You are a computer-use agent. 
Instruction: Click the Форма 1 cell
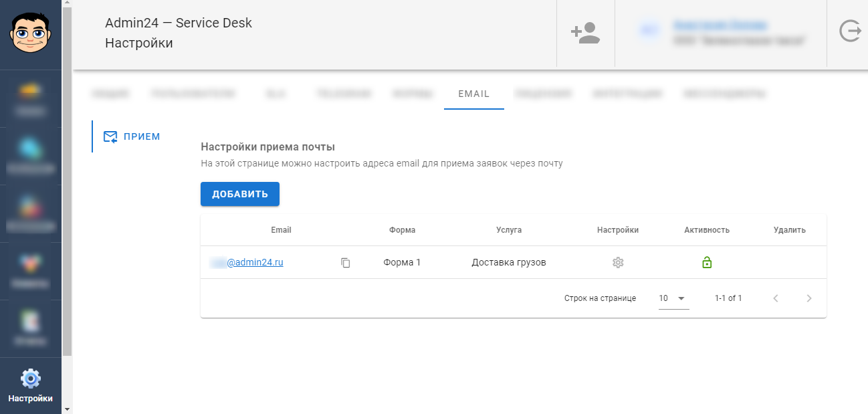[402, 262]
